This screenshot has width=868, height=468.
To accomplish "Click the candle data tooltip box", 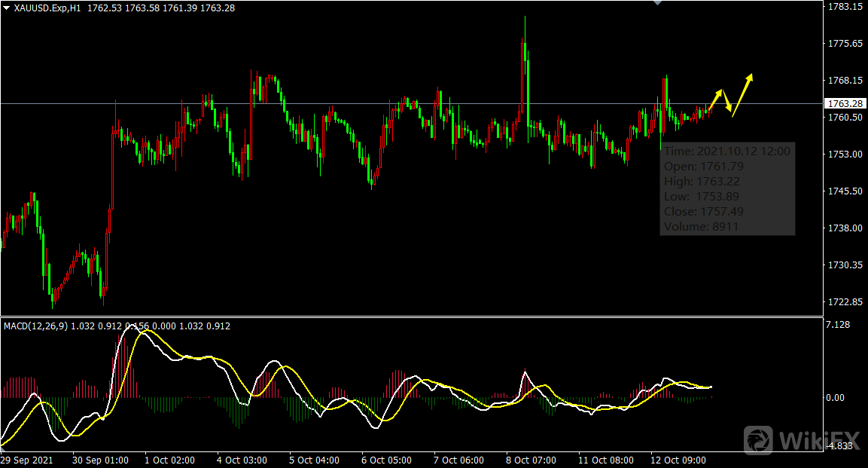I will tap(727, 188).
